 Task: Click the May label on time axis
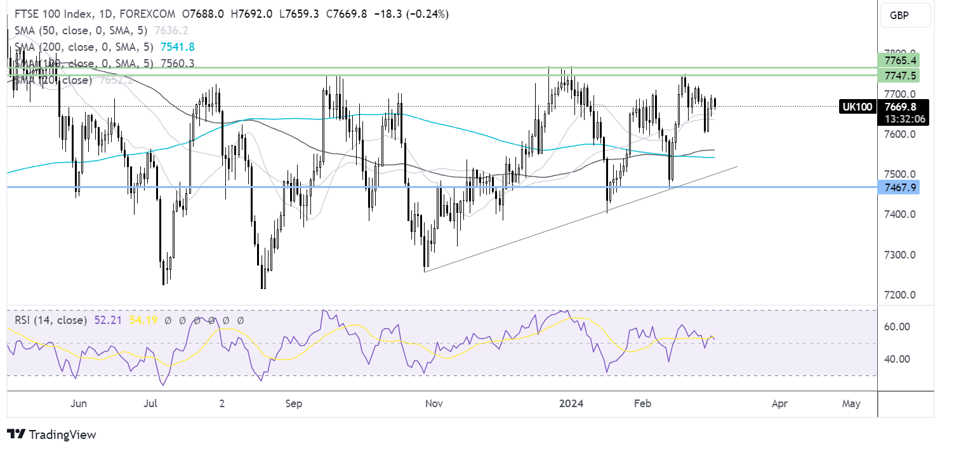(x=851, y=403)
